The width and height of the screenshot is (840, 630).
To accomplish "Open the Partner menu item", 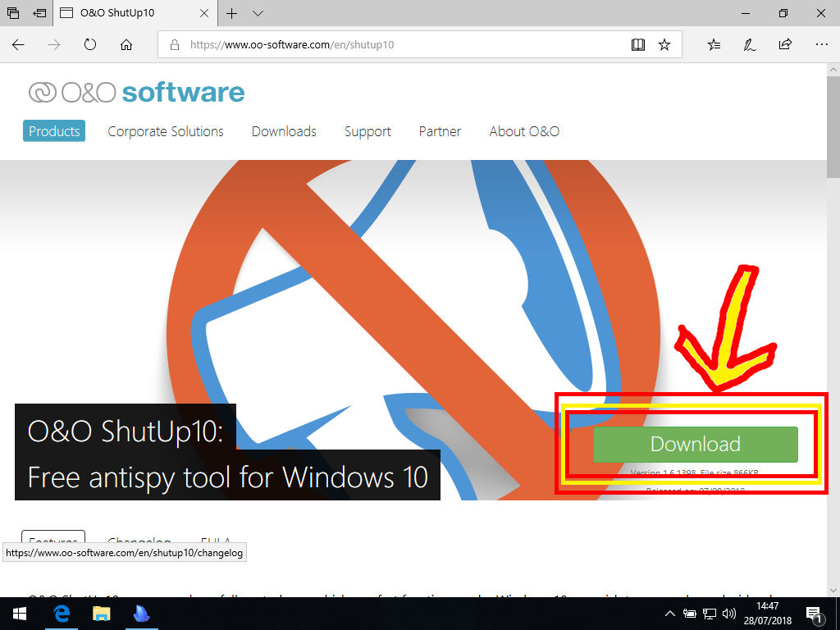I will click(x=440, y=131).
